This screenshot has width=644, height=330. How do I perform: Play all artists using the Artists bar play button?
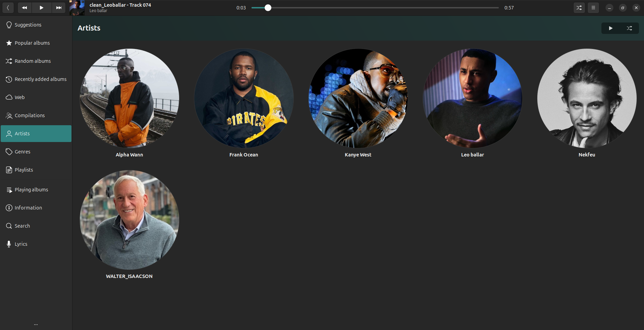[610, 28]
